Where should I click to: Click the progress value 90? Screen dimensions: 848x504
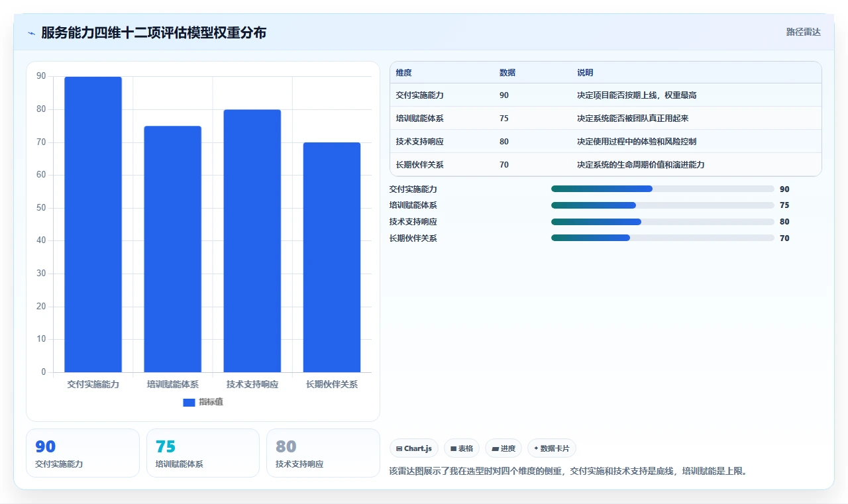pyautogui.click(x=784, y=189)
